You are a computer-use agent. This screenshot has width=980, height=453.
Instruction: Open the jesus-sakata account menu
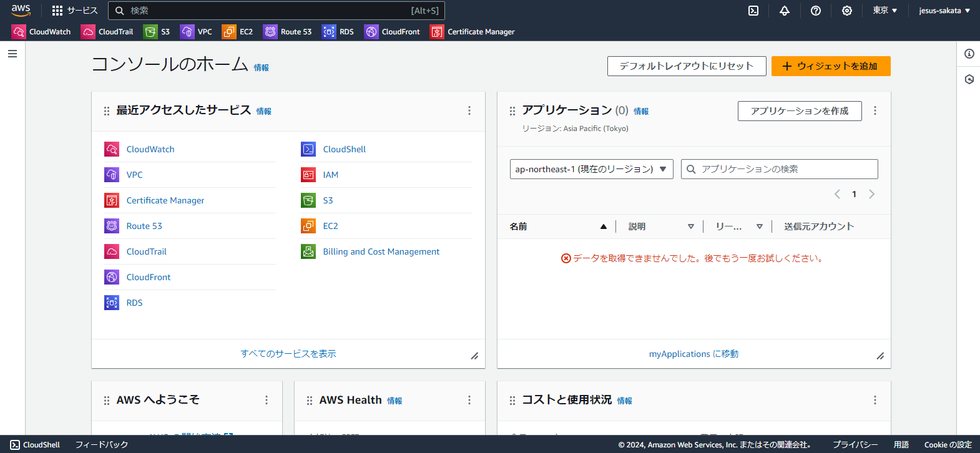coord(944,11)
